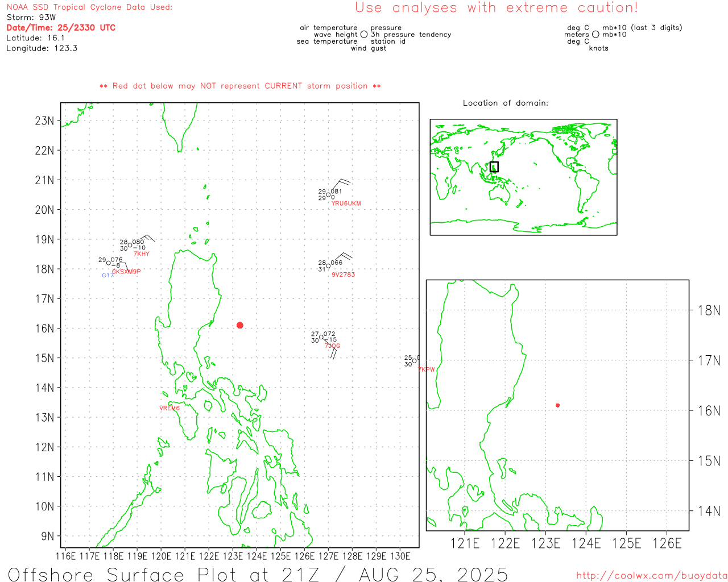Image resolution: width=728 pixels, height=582 pixels.
Task: Click pressure value 066 at 9V2783
Action: [x=337, y=263]
